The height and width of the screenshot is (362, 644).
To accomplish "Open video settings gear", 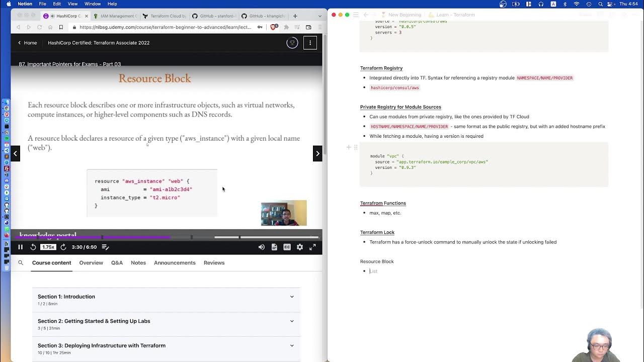I will [300, 247].
